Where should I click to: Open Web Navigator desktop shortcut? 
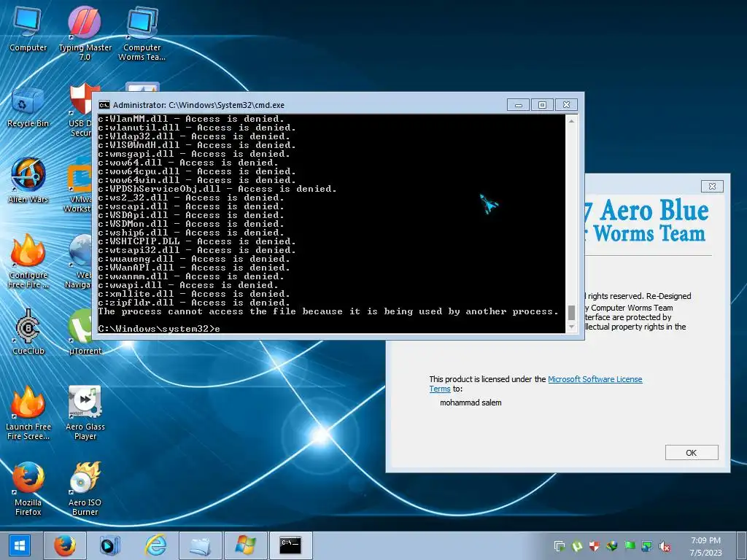(79, 262)
